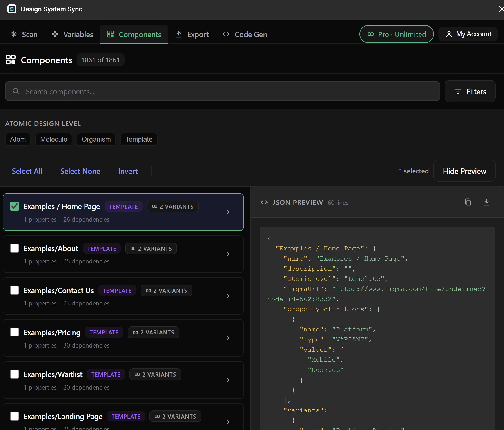Switch to the Export tab

[x=192, y=34]
